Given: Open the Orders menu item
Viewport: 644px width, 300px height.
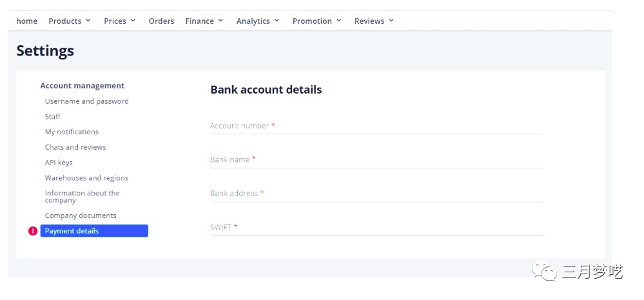Looking at the screenshot, I should pyautogui.click(x=161, y=21).
